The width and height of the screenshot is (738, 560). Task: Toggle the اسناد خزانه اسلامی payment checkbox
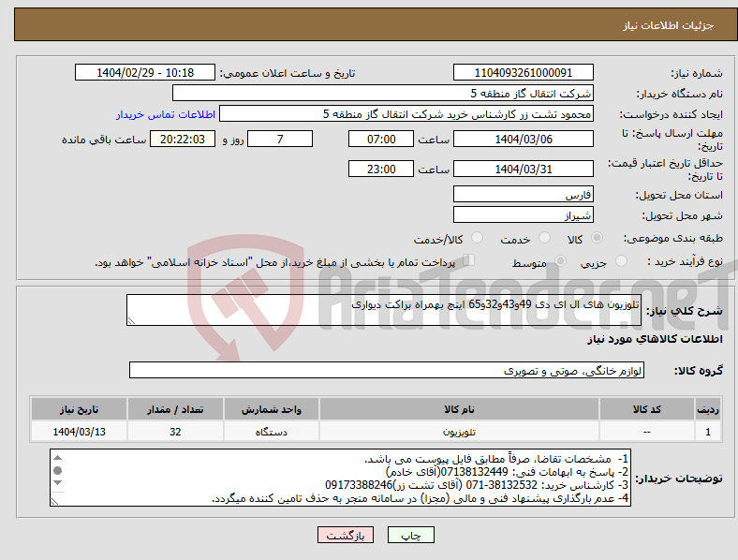[469, 260]
